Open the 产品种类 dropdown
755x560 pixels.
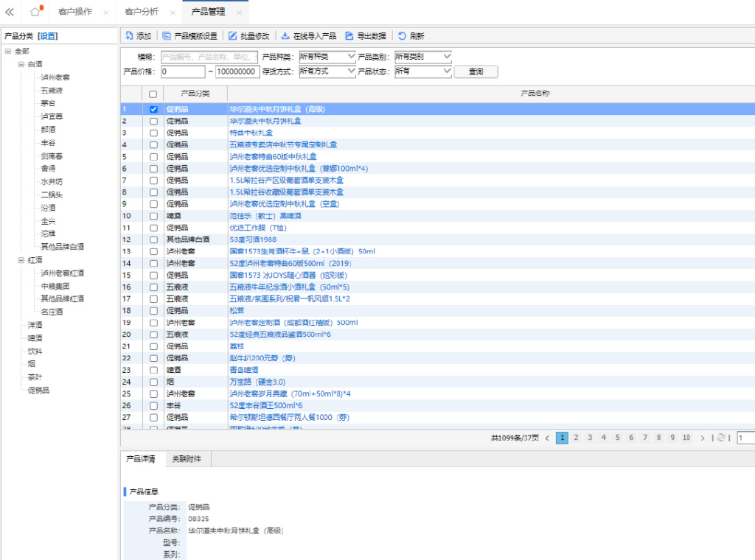(x=327, y=57)
